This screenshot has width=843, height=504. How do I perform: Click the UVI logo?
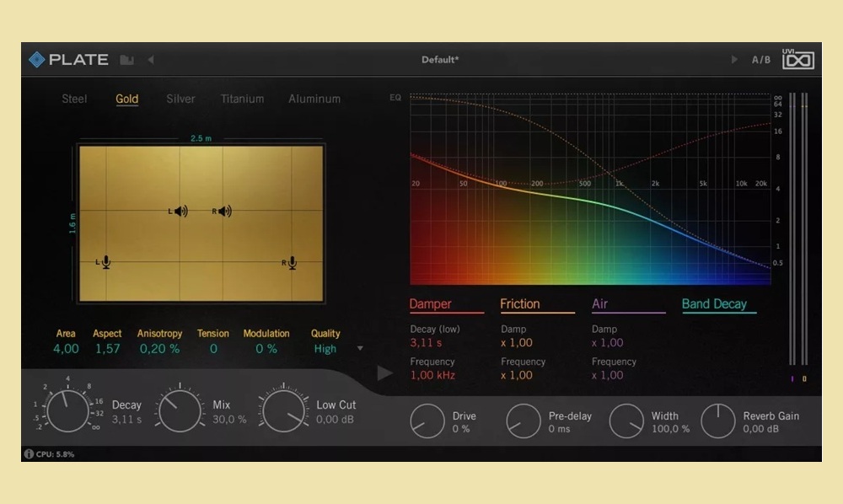point(797,58)
